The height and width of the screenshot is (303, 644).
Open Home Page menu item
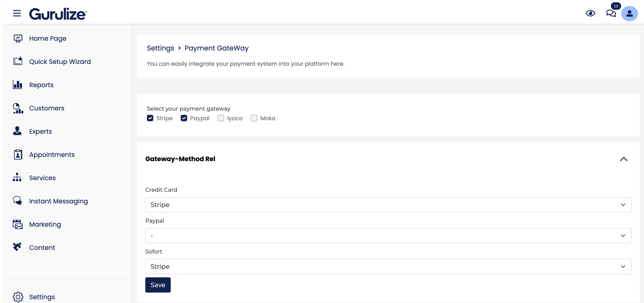coord(48,38)
